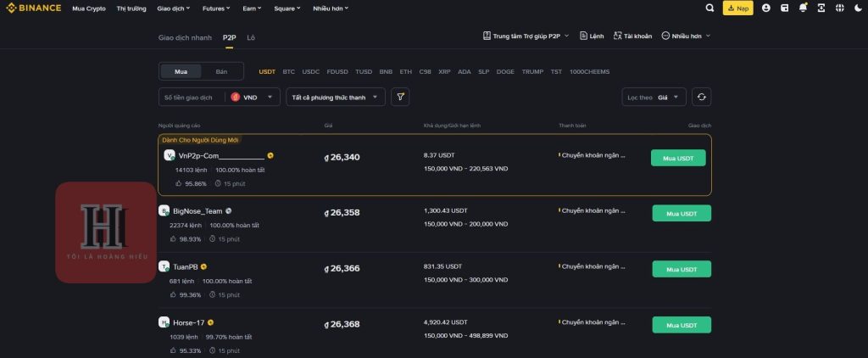
Task: Expand Trung tâm Trợ giúp P2P dropdown
Action: click(526, 36)
